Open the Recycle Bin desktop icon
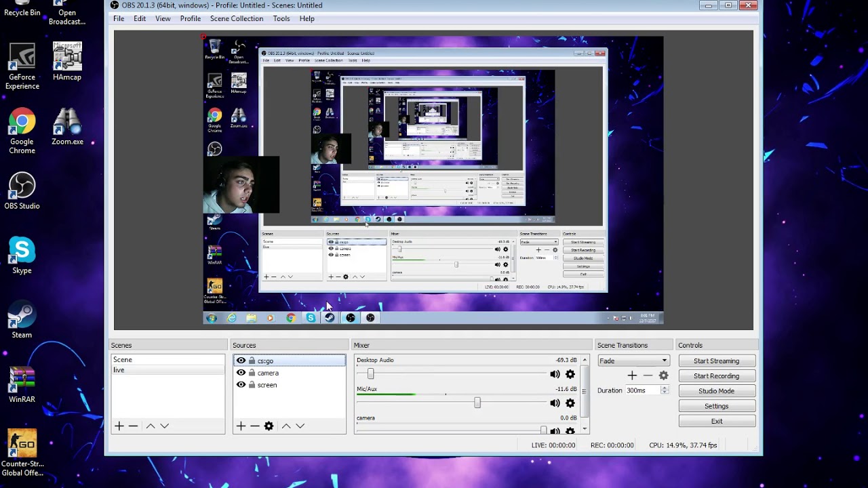Screen dimensions: 868x488 (22, 8)
